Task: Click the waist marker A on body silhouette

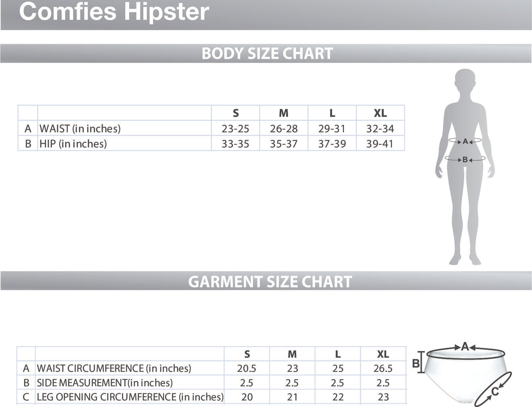Action: click(x=465, y=141)
